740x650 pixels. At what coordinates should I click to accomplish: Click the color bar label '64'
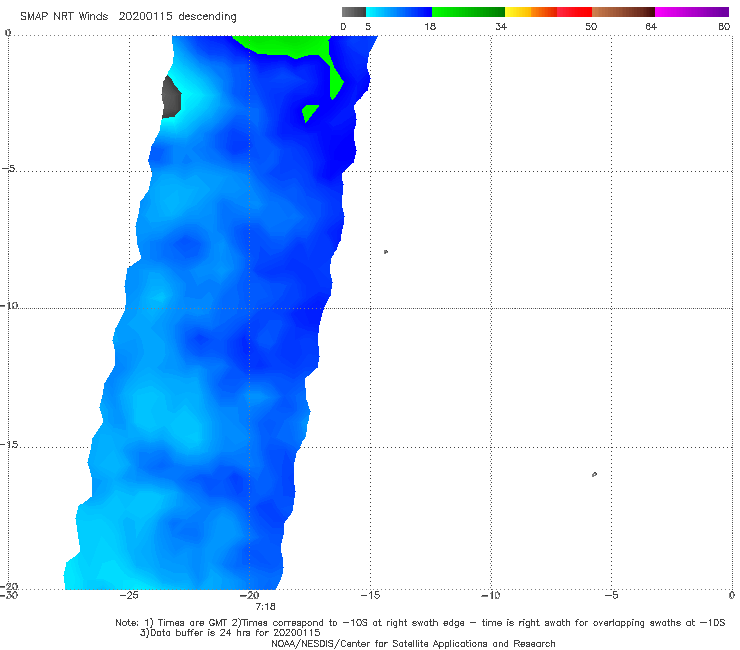[x=651, y=26]
